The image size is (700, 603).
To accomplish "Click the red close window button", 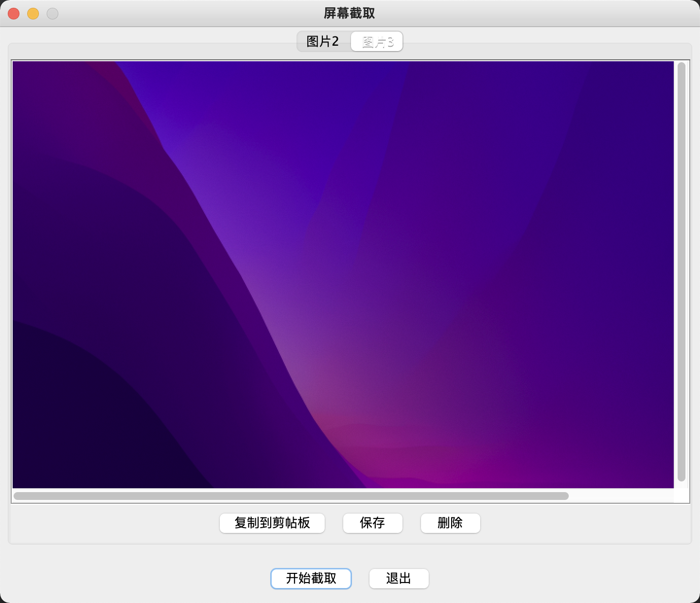I will point(14,14).
